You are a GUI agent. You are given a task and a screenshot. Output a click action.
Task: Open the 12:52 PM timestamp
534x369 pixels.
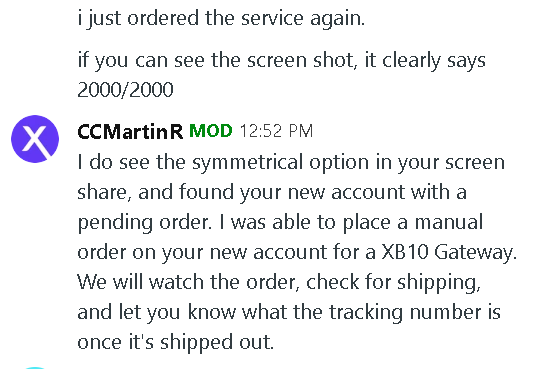[x=276, y=131]
